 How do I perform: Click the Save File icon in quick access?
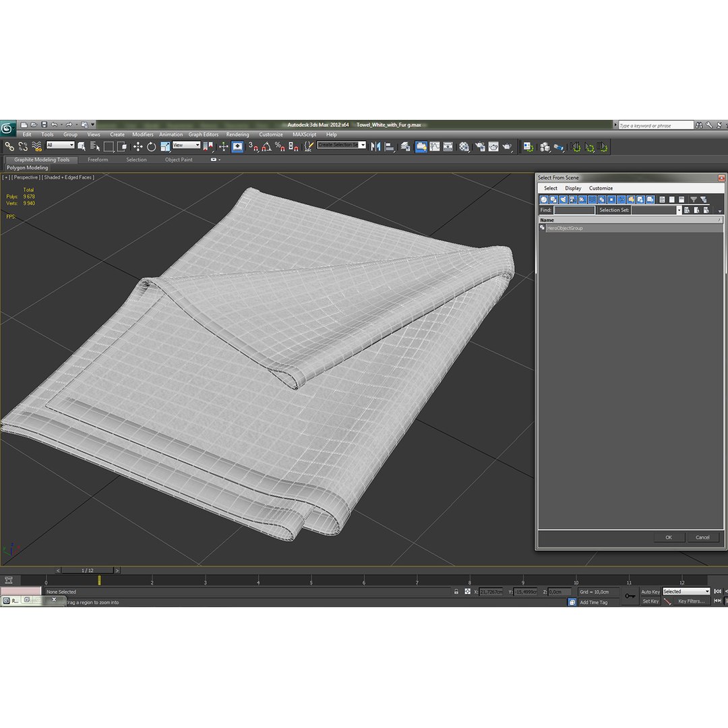click(44, 125)
